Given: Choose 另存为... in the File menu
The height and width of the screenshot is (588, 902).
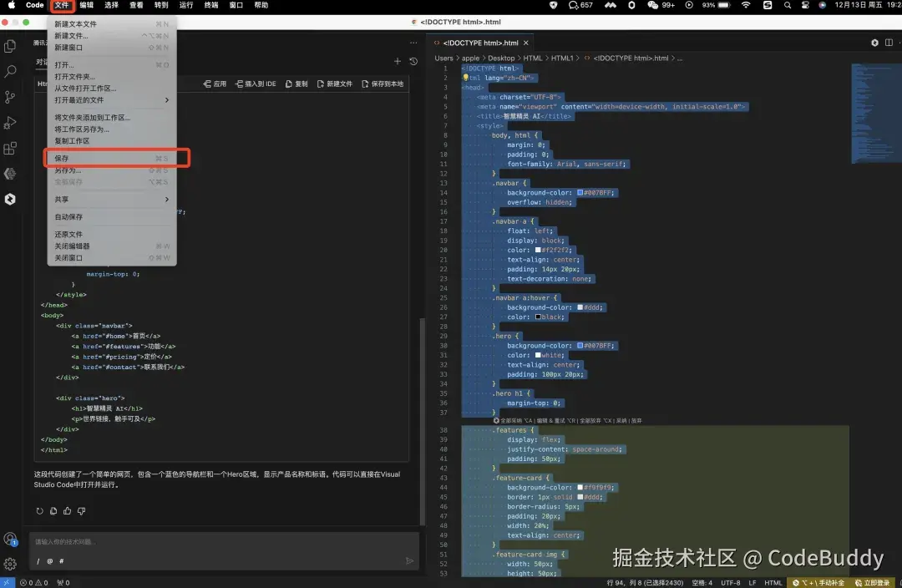Looking at the screenshot, I should pos(112,170).
